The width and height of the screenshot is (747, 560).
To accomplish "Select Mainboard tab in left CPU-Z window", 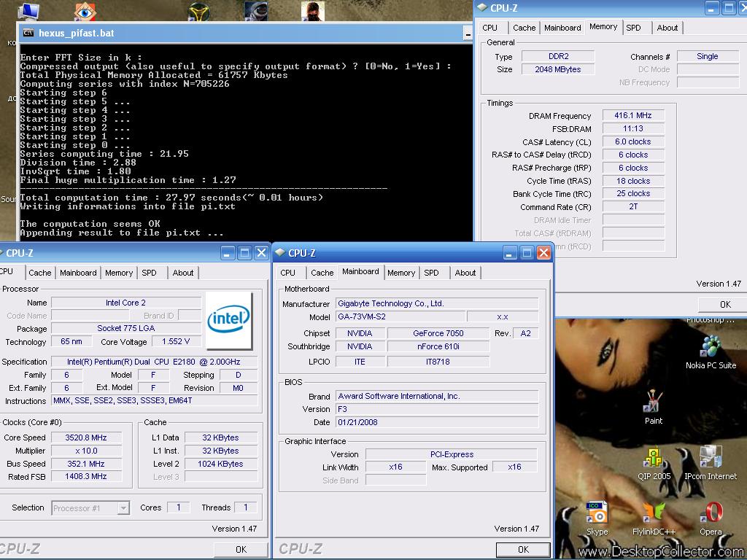I will point(78,273).
